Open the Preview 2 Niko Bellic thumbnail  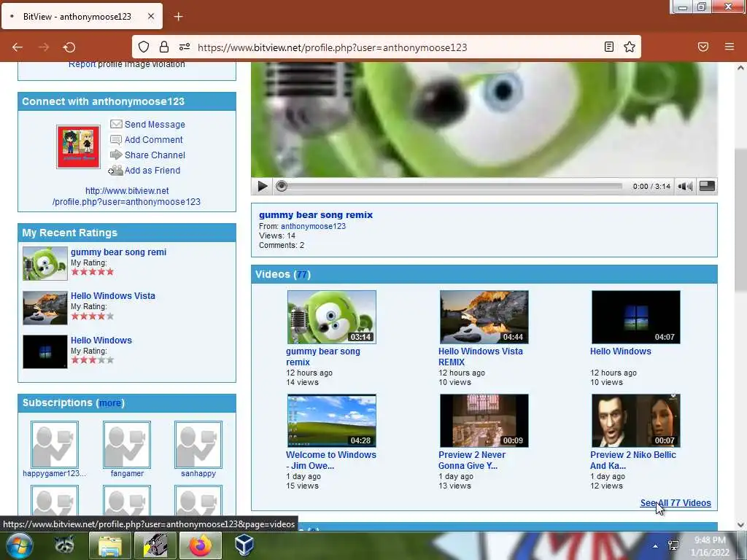(636, 421)
